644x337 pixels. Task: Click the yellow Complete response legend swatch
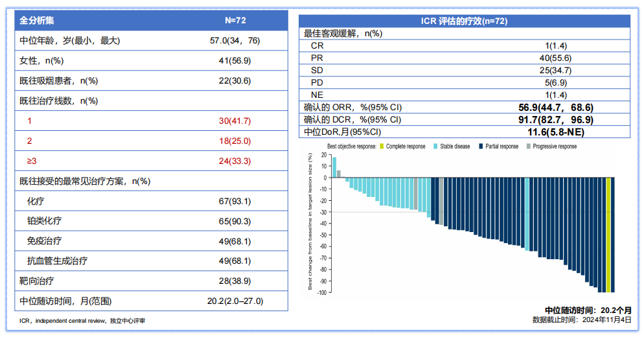point(382,146)
